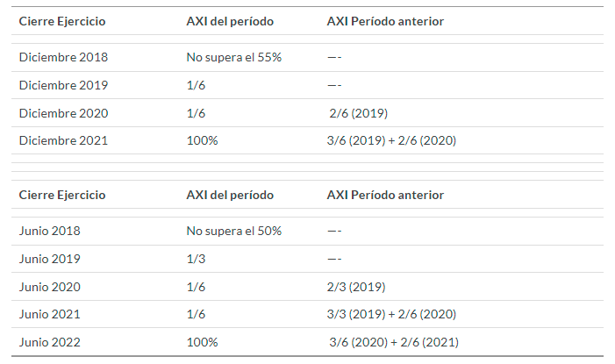Select the '2/6 (2019)' cell
The image size is (615, 364).
click(x=358, y=113)
